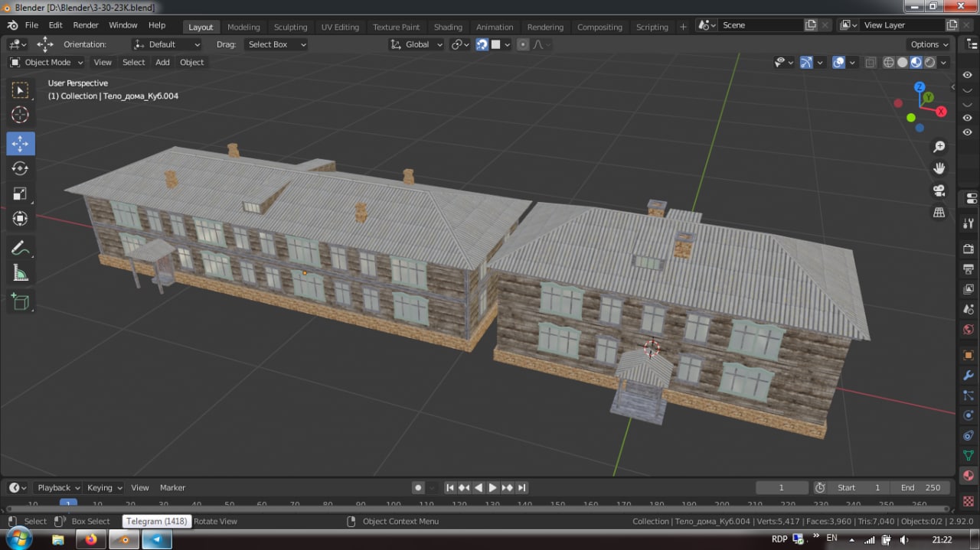The height and width of the screenshot is (550, 980).
Task: Open the Render menu
Action: (x=86, y=25)
